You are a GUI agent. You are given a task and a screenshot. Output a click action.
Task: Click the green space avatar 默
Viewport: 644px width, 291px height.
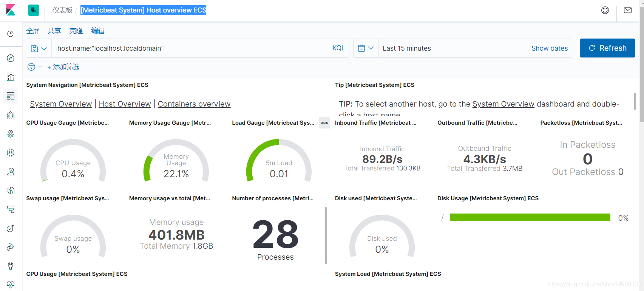34,10
